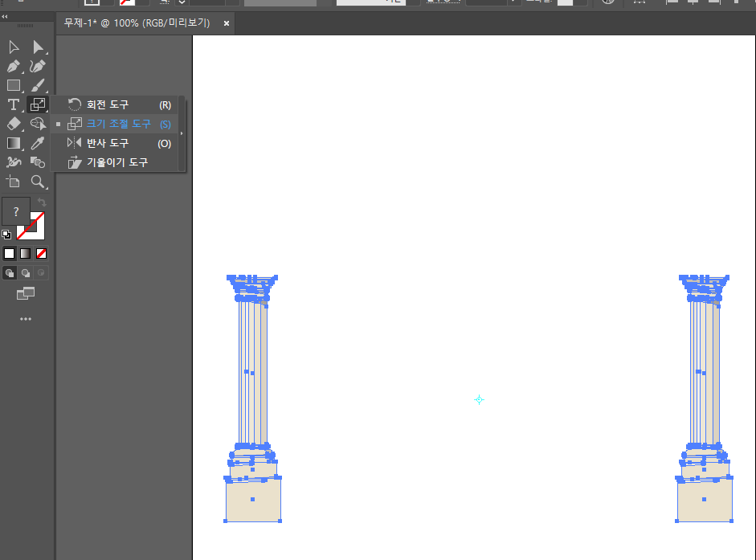Click the Scale tool in the toolbar
Image resolution: width=756 pixels, height=560 pixels.
38,104
